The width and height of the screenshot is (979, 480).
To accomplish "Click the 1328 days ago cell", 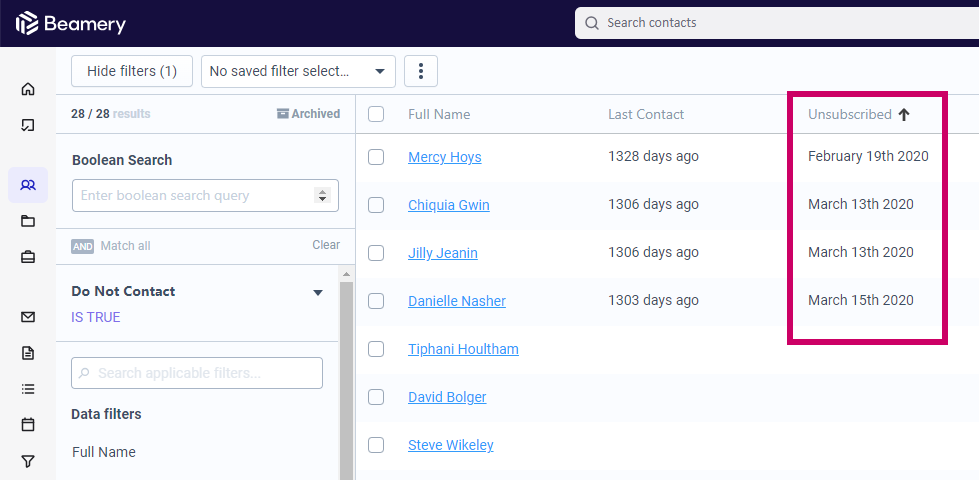I will 653,156.
